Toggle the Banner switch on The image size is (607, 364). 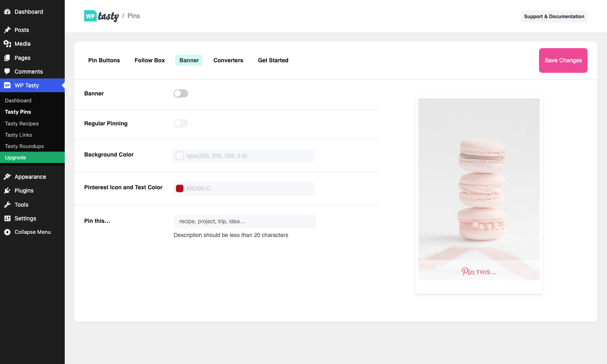181,93
